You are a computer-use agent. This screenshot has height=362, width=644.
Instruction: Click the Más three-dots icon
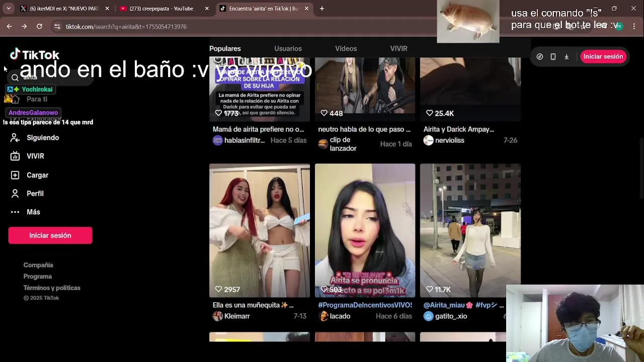tap(15, 212)
